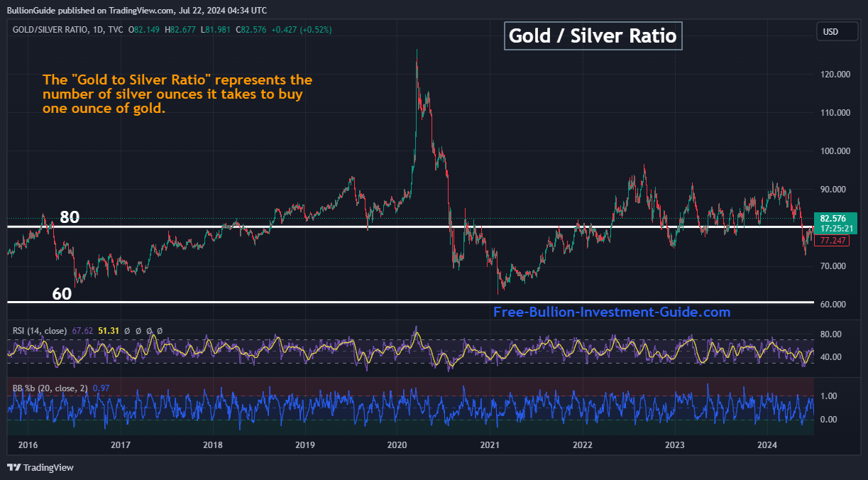Click the RSI 80.00 scale label
868x480 pixels.
[831, 334]
